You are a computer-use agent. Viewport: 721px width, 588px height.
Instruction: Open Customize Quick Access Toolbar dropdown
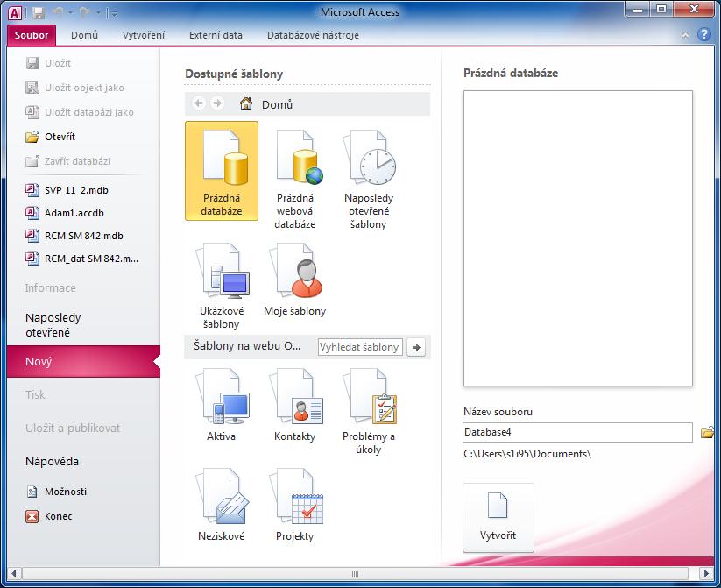tap(113, 14)
